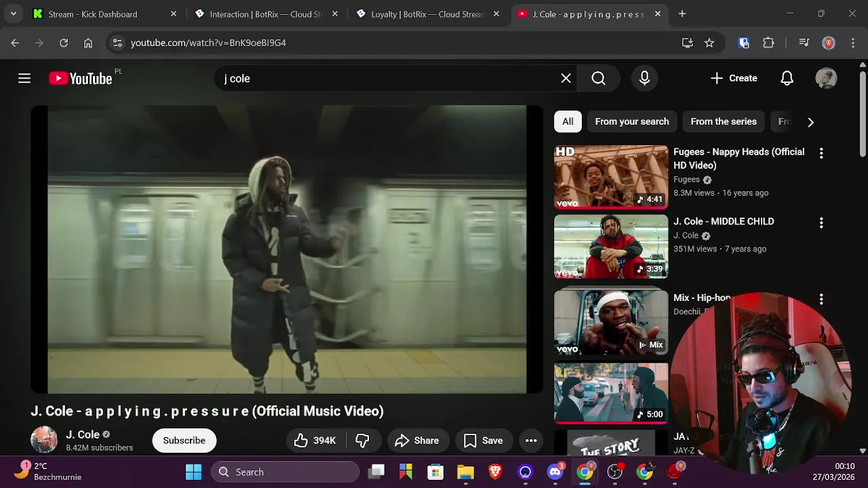The height and width of the screenshot is (488, 868).
Task: Open 'J. Cole - MIDDLE CHILD' title
Action: click(x=724, y=222)
